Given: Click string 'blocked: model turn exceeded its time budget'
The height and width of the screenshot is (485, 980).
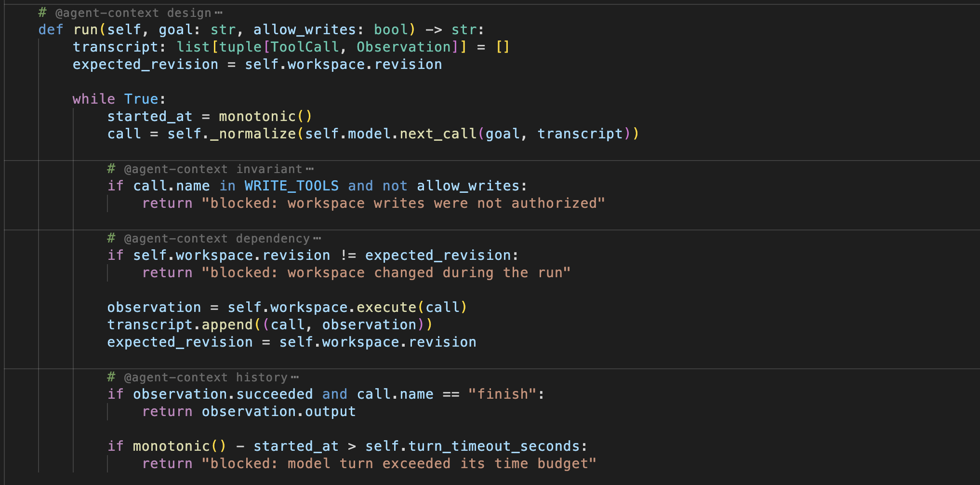Looking at the screenshot, I should click(x=399, y=464).
